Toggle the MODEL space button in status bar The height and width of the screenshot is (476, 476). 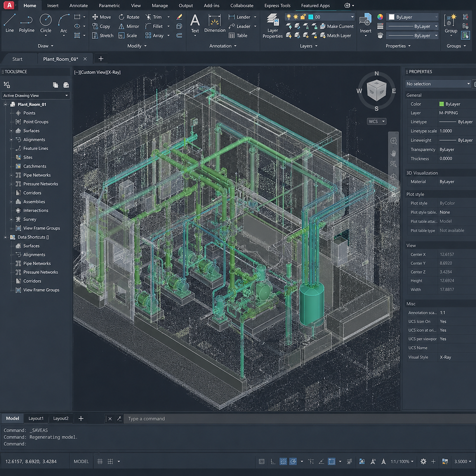[81, 461]
